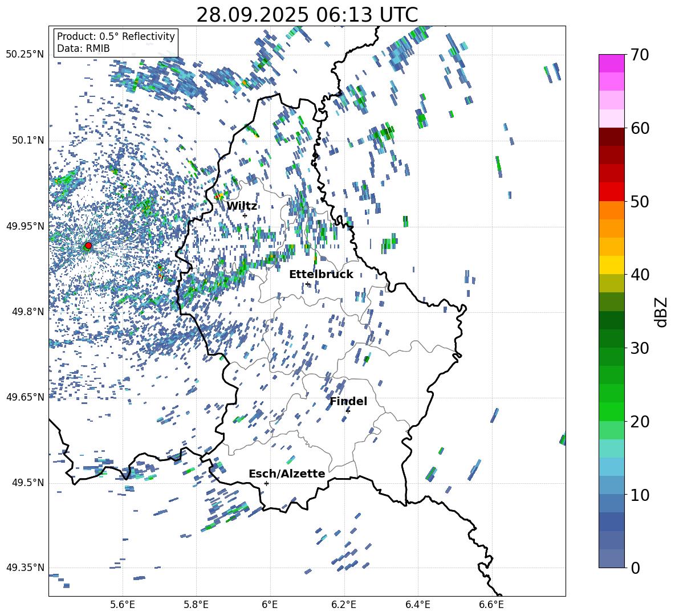Viewport: 675px width, 616px height.
Task: Click the 6.2°E longitude tick label
Action: pos(344,604)
